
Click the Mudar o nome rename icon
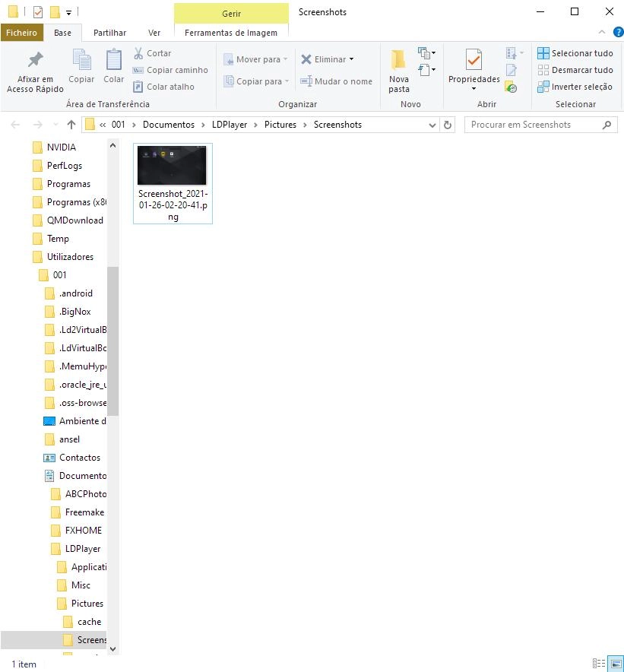click(x=306, y=81)
